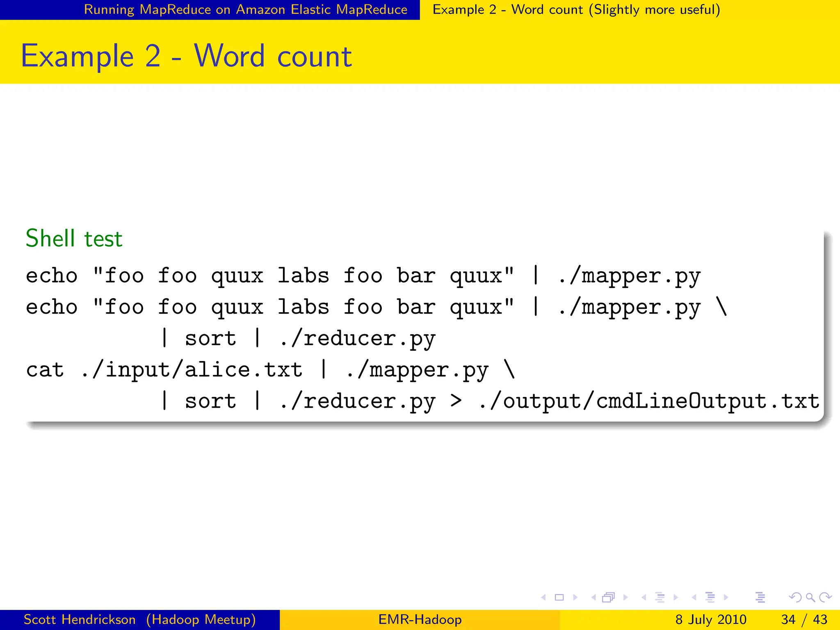Click the first echo mapper.py command line
840x630 pixels.
[363, 276]
